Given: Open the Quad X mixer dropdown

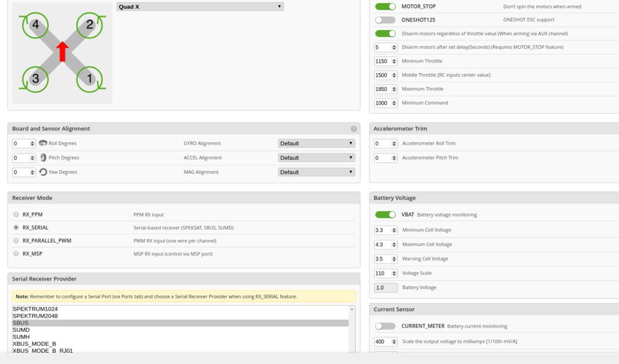Looking at the screenshot, I should tap(200, 7).
